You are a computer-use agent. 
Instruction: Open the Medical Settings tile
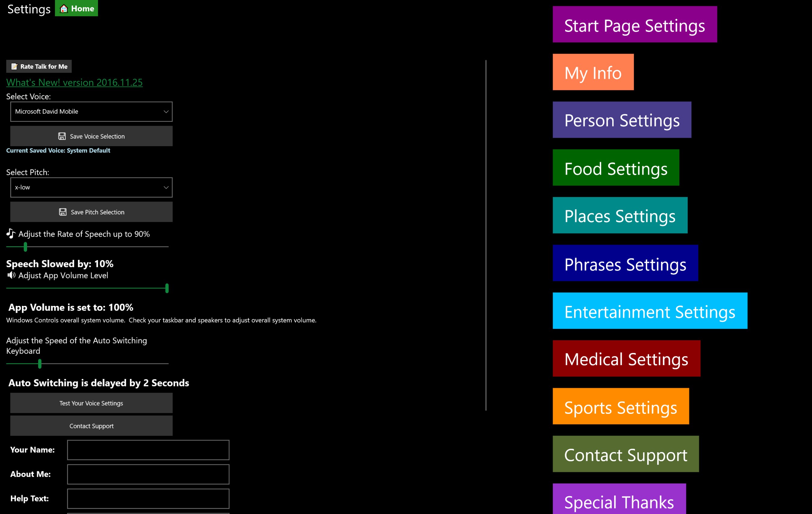pyautogui.click(x=626, y=358)
